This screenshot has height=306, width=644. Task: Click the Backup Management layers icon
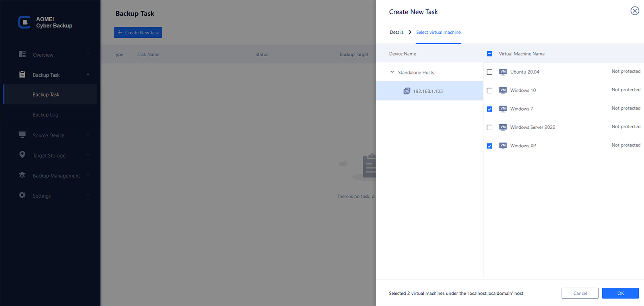23,175
